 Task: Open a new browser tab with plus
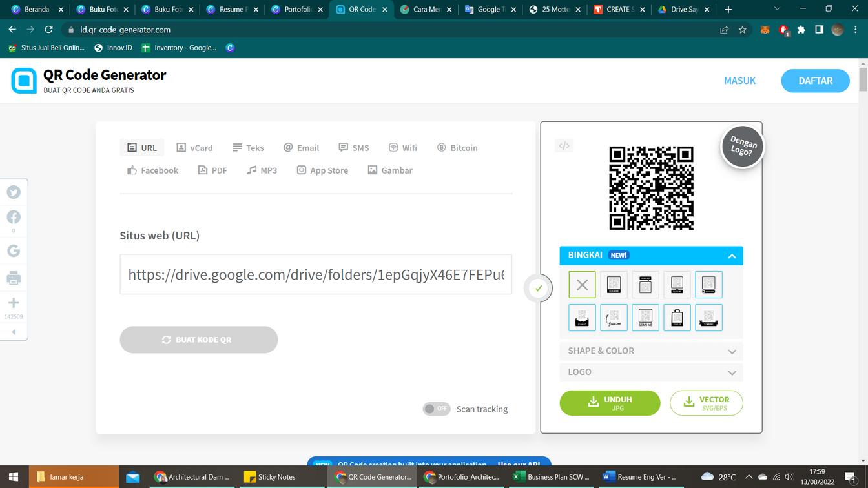coord(728,9)
